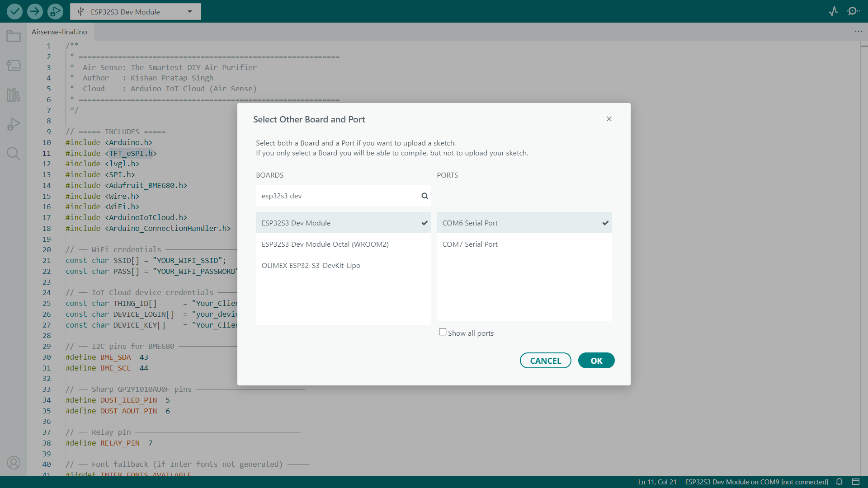This screenshot has height=488, width=868.
Task: Click the #define RELAY_PIN 7 line
Action: (x=109, y=443)
